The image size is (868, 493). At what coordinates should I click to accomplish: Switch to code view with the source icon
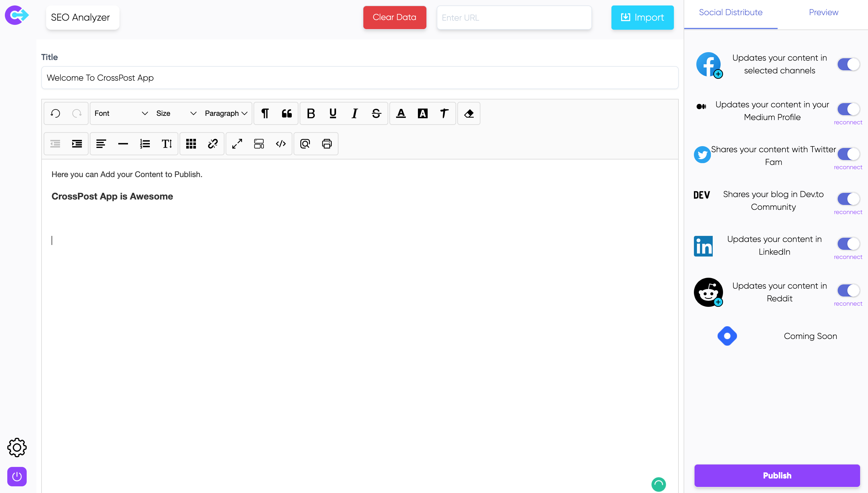[281, 144]
